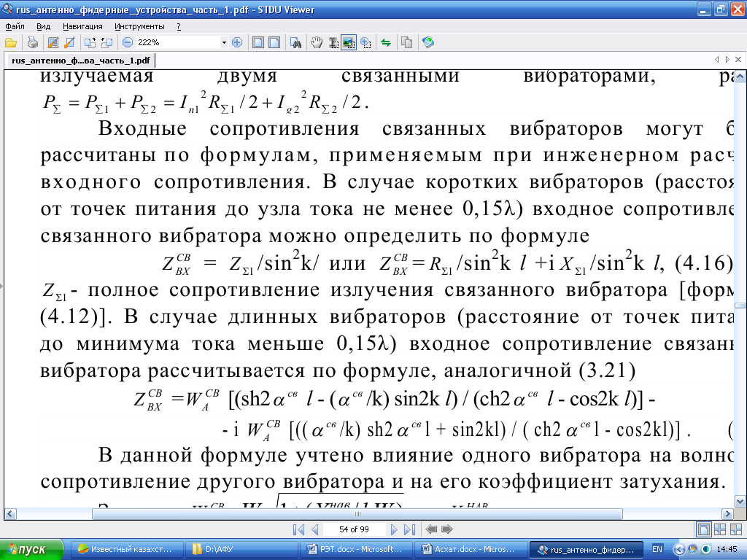Screen dimensions: 747x560
Task: Select the text selection tool
Action: point(333,43)
